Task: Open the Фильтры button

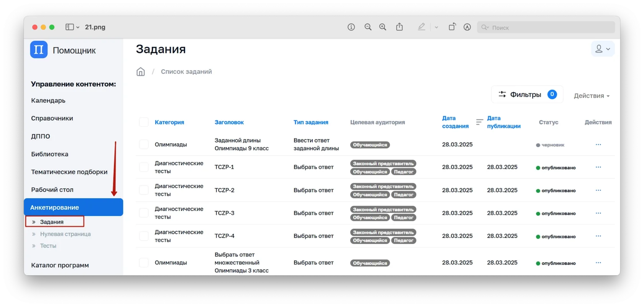Action: tap(527, 95)
